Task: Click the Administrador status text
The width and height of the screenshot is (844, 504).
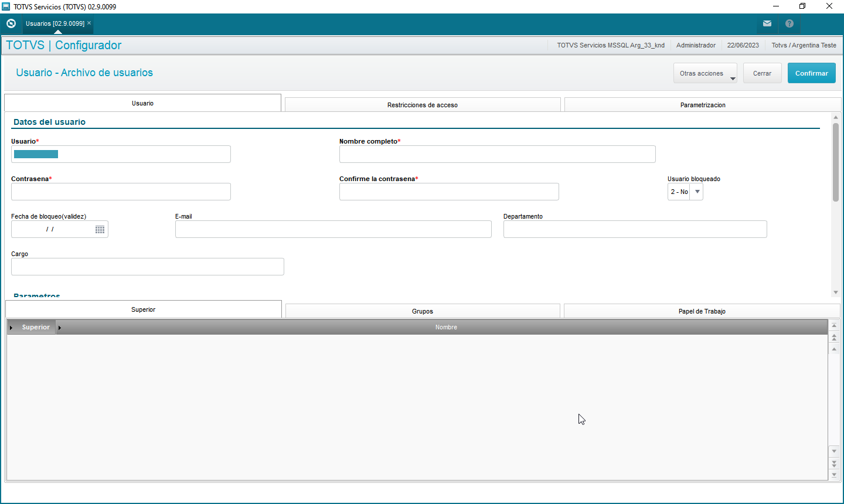Action: pos(696,45)
